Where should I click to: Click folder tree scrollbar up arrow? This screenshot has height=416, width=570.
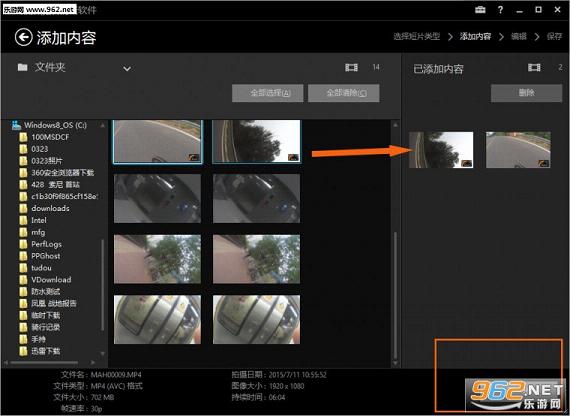103,125
